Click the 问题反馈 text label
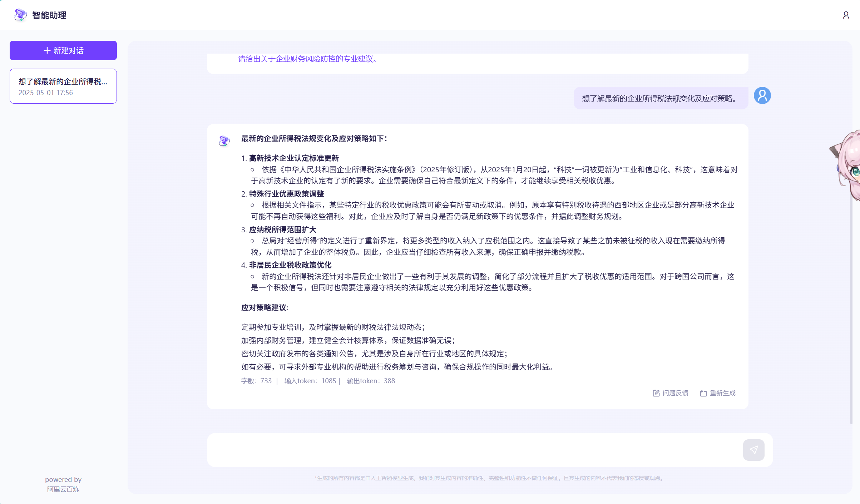Image resolution: width=860 pixels, height=504 pixels. [675, 393]
